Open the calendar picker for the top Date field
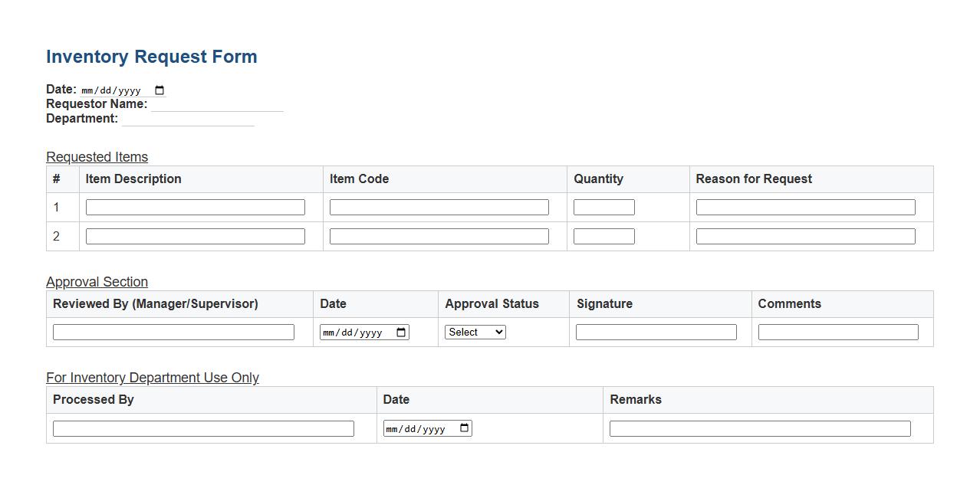The image size is (980, 498). click(x=159, y=90)
